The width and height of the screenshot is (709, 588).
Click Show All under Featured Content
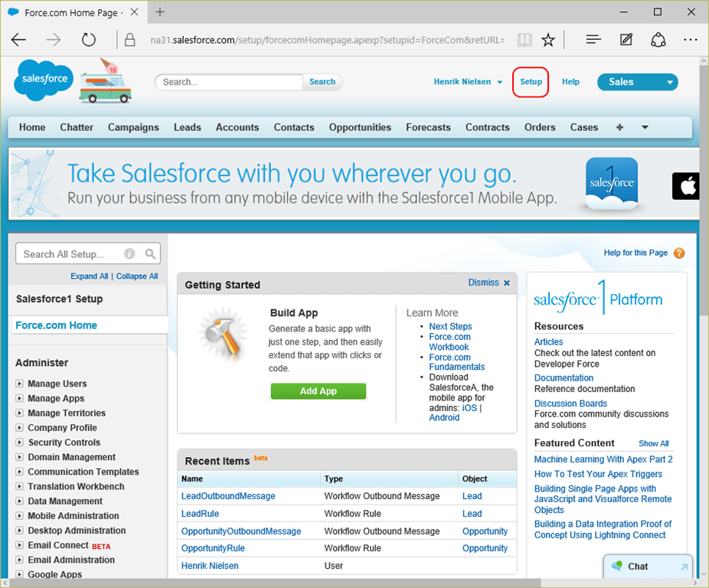tap(653, 444)
